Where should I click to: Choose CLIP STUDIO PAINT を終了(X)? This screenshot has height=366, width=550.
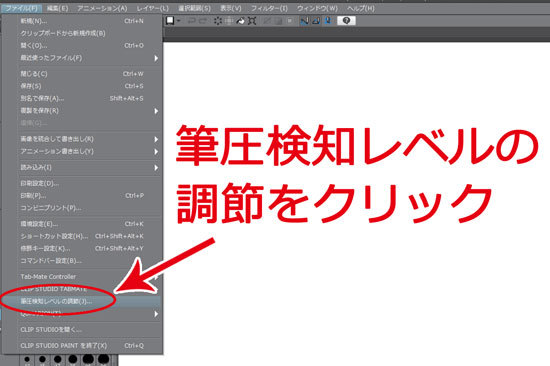(x=82, y=346)
